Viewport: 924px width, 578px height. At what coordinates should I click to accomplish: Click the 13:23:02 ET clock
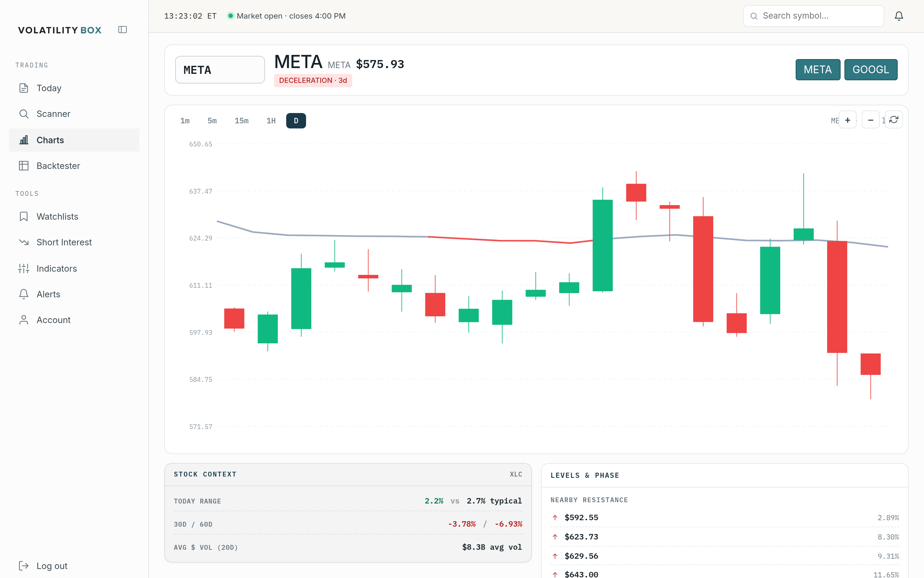click(190, 16)
